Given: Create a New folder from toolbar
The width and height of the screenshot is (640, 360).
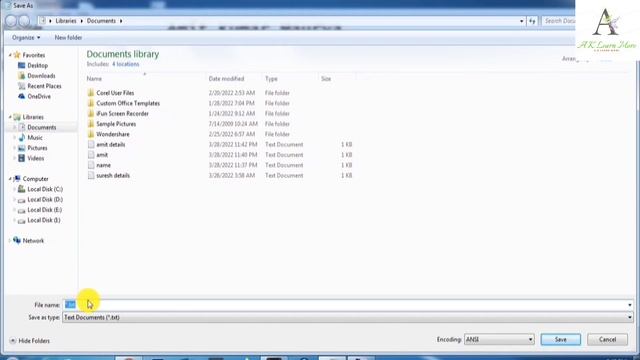Looking at the screenshot, I should click(68, 38).
